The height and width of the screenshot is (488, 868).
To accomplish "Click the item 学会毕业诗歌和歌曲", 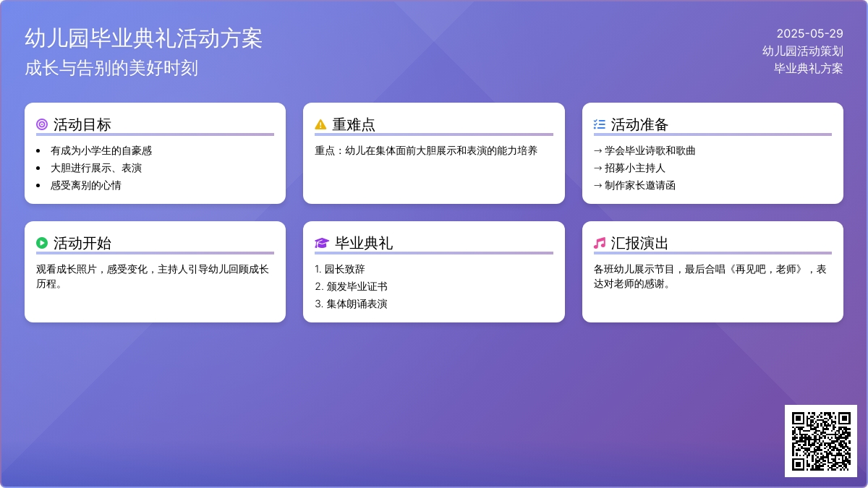I will [644, 150].
